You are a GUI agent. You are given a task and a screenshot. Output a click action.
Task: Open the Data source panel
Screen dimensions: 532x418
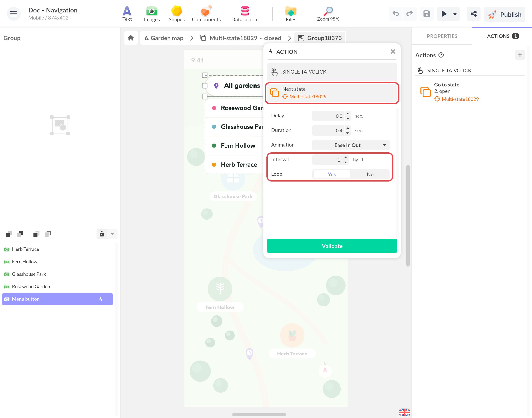[x=245, y=14]
